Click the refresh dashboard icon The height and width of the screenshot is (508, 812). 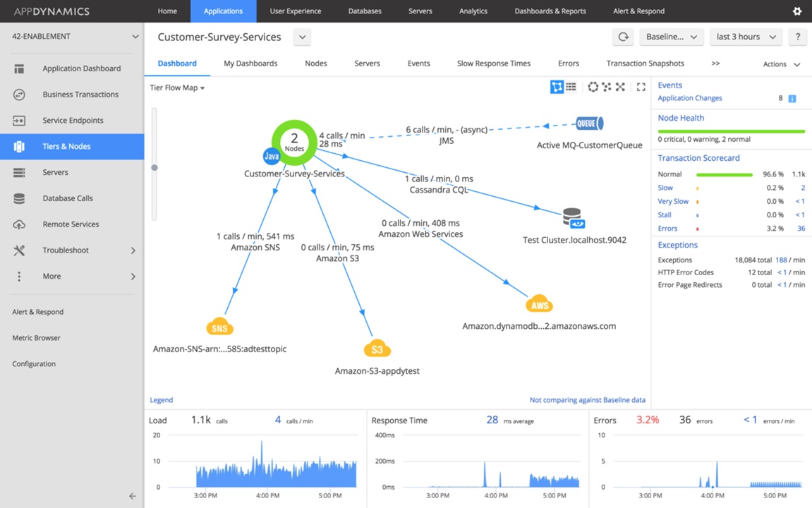click(x=624, y=37)
